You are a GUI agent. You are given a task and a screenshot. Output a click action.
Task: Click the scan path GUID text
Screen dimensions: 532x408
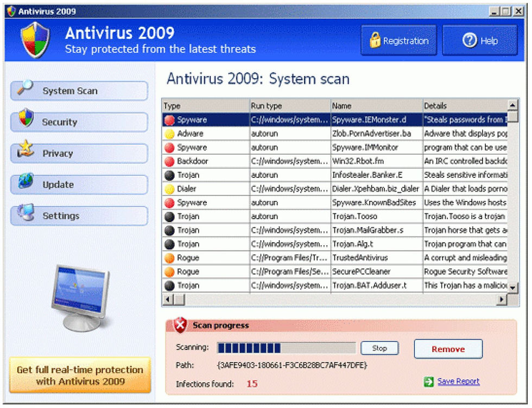(x=292, y=365)
